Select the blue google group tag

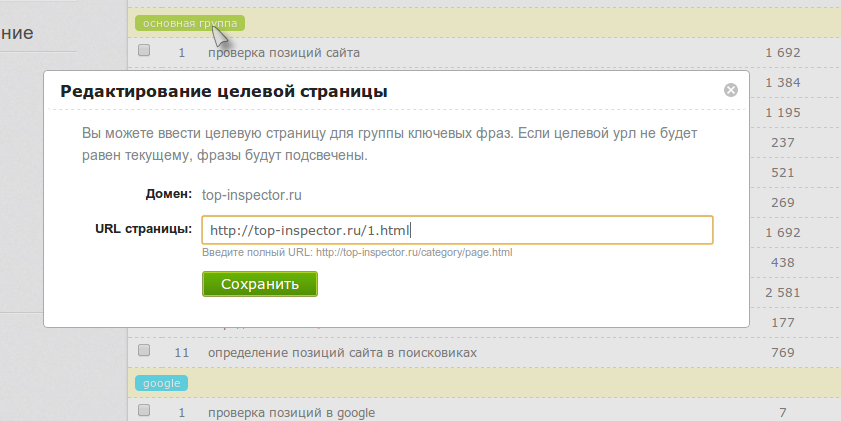tap(161, 383)
